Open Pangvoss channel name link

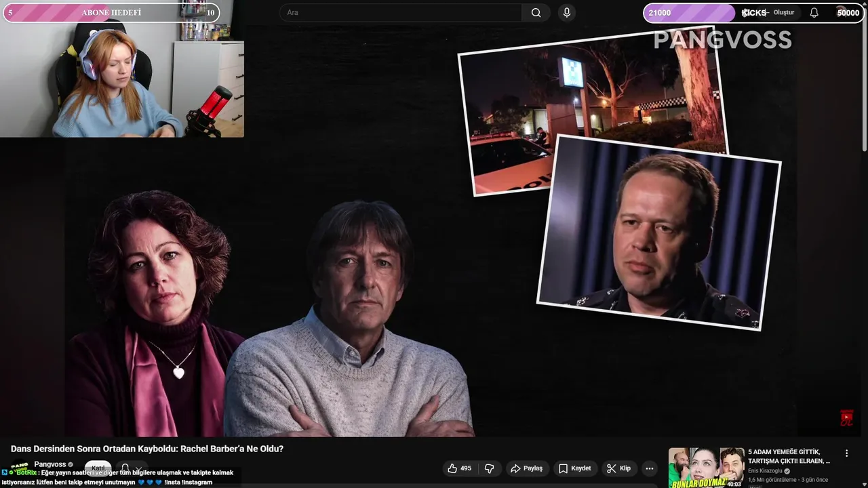tap(50, 464)
